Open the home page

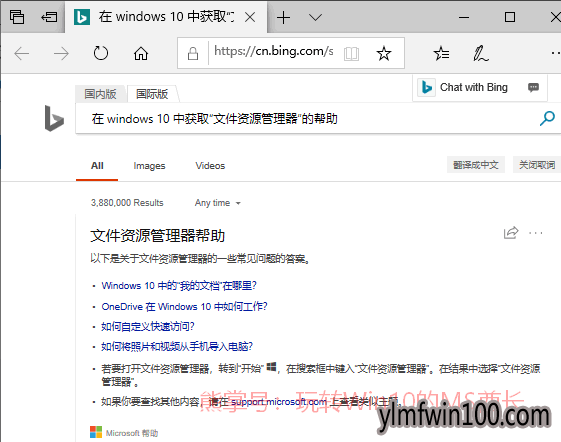(x=141, y=54)
